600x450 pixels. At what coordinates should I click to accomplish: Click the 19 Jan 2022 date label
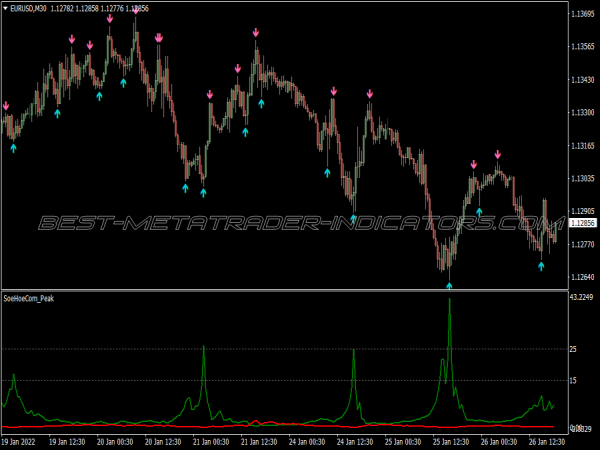pyautogui.click(x=18, y=442)
